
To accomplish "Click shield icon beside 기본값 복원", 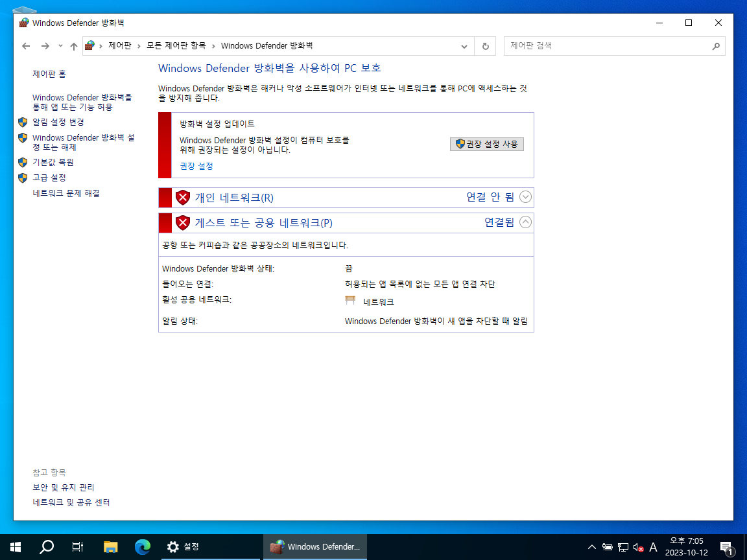I will 23,163.
